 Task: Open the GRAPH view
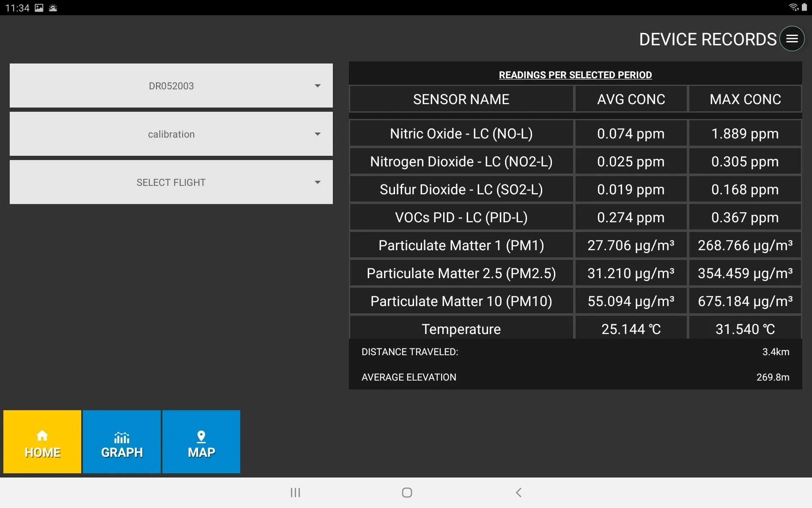(122, 442)
